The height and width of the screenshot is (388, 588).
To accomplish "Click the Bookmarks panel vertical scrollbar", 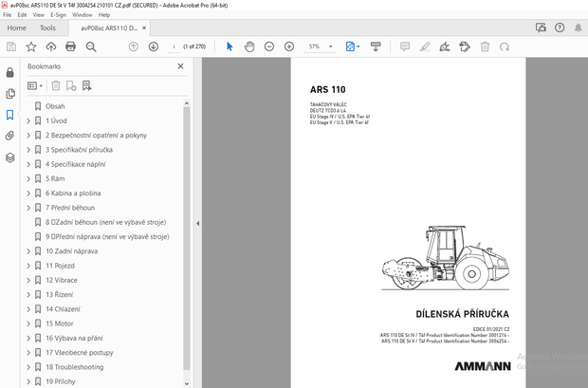I will pyautogui.click(x=187, y=237).
